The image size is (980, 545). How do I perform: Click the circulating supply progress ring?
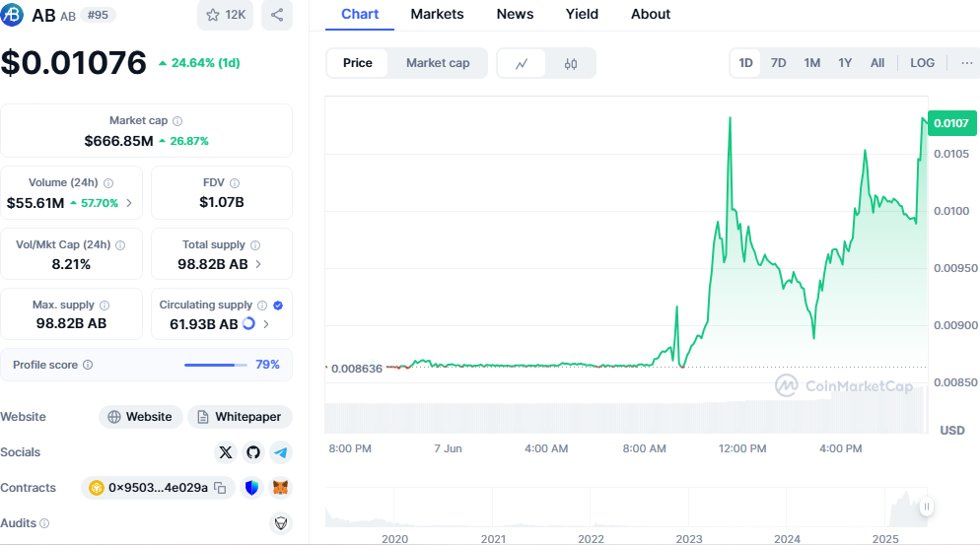(x=248, y=324)
